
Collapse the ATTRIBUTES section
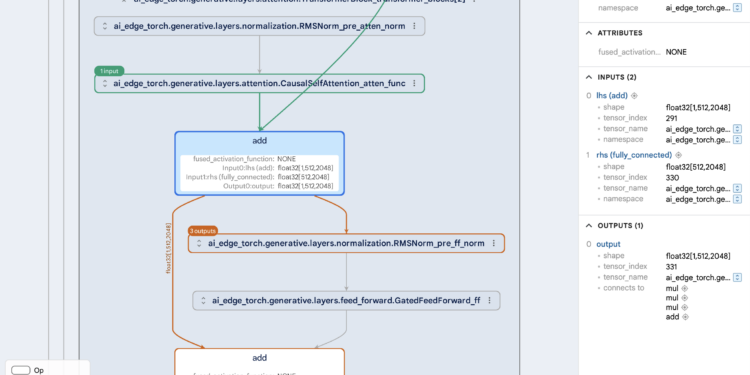pyautogui.click(x=589, y=33)
